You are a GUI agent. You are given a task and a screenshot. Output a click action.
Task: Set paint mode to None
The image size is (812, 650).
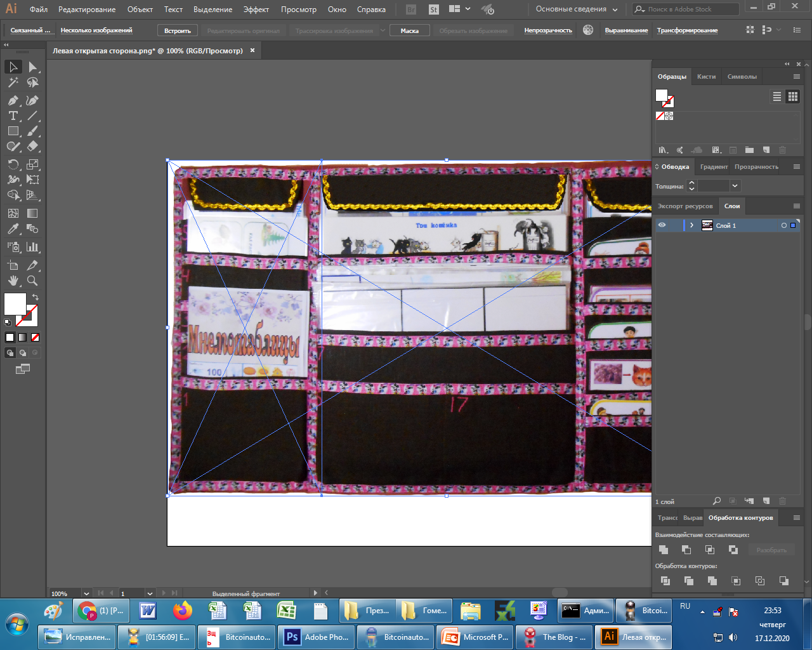[36, 338]
